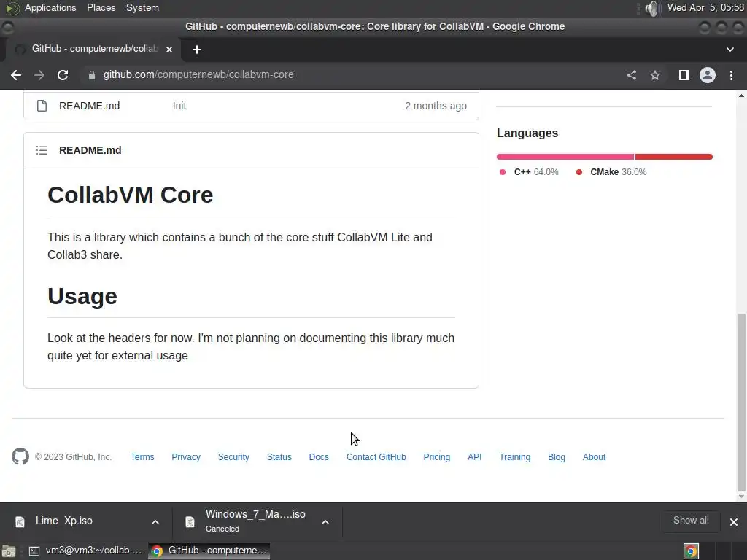The image size is (747, 560).
Task: Switch to the vm3 terminal taskbar item
Action: click(x=85, y=551)
